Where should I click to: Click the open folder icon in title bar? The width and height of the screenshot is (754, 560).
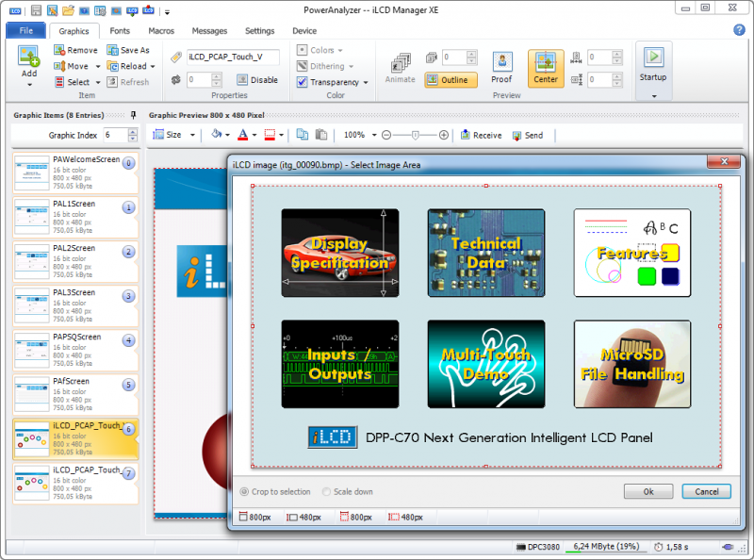pos(68,10)
